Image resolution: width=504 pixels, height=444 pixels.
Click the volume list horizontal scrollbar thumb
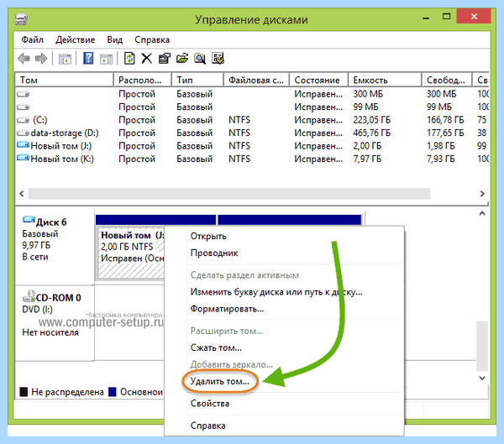tap(229, 194)
